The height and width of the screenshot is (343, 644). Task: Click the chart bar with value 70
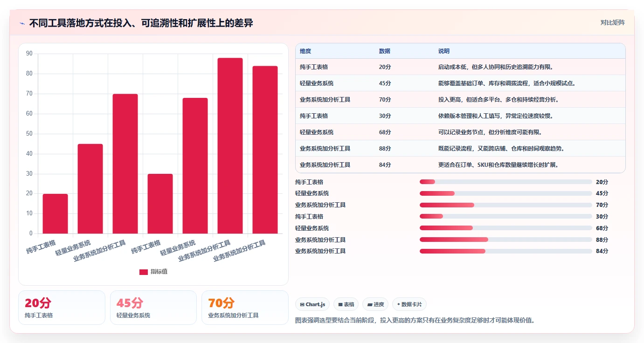125,164
